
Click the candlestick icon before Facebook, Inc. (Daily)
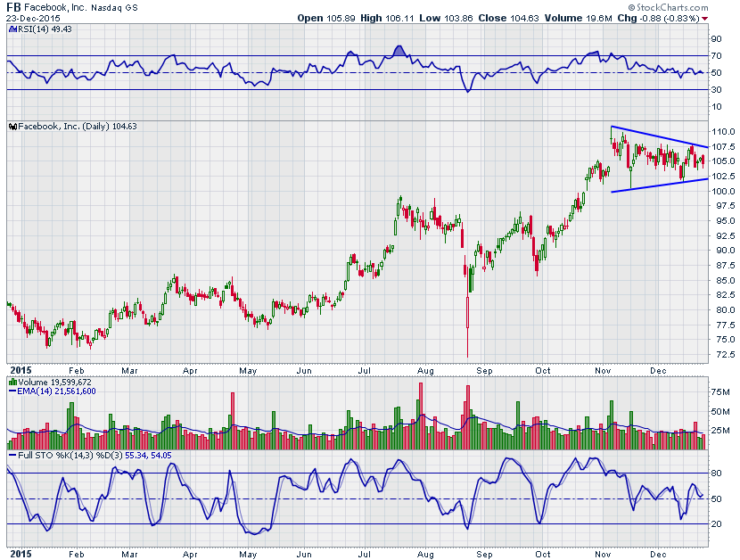tap(13, 127)
